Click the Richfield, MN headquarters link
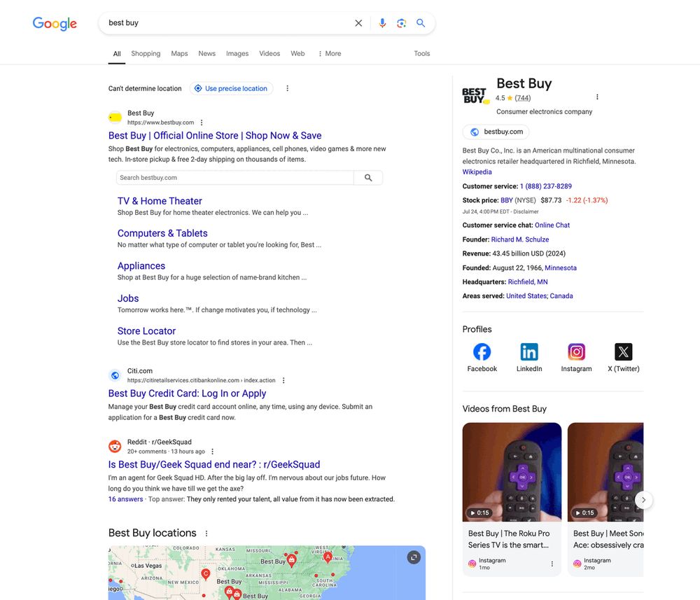The width and height of the screenshot is (700, 600). 528,281
